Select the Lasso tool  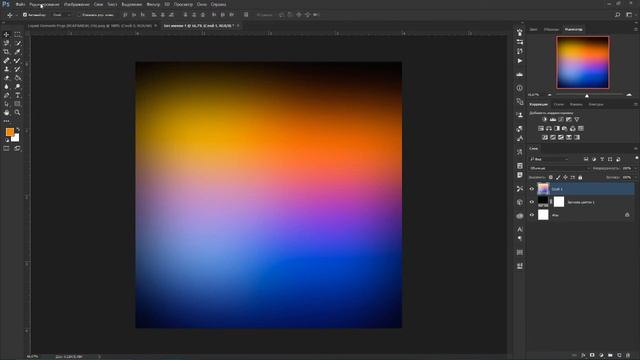coord(6,43)
